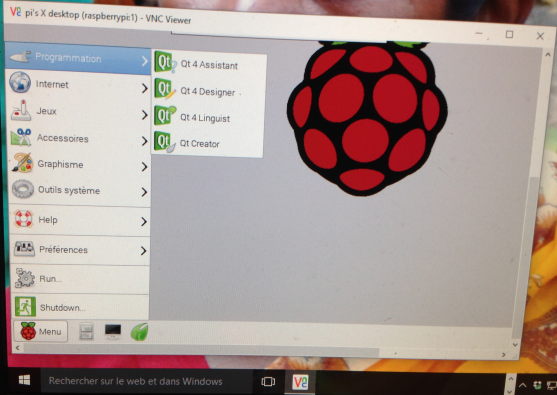Launch Qt Creator
Screen dimensions: 557x395
tap(207, 143)
